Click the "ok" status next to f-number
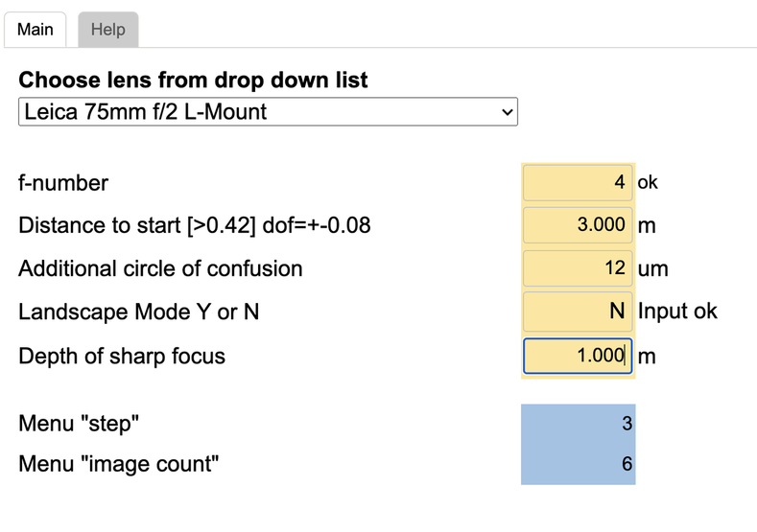 (648, 183)
